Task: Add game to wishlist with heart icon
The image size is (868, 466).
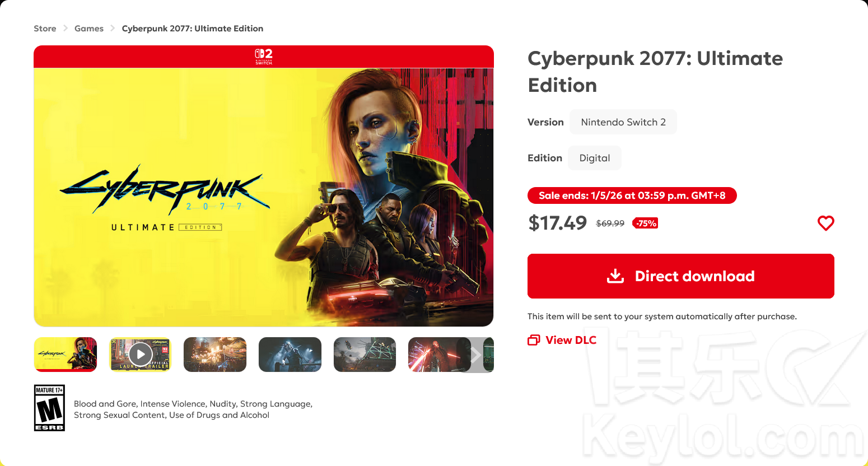Action: [x=825, y=223]
